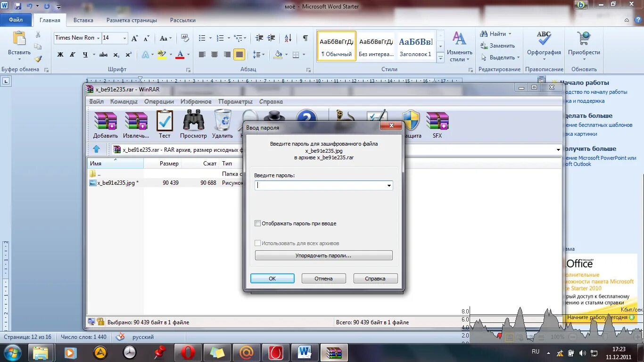
Task: Go up one folder in WinRAR
Action: pos(97,149)
